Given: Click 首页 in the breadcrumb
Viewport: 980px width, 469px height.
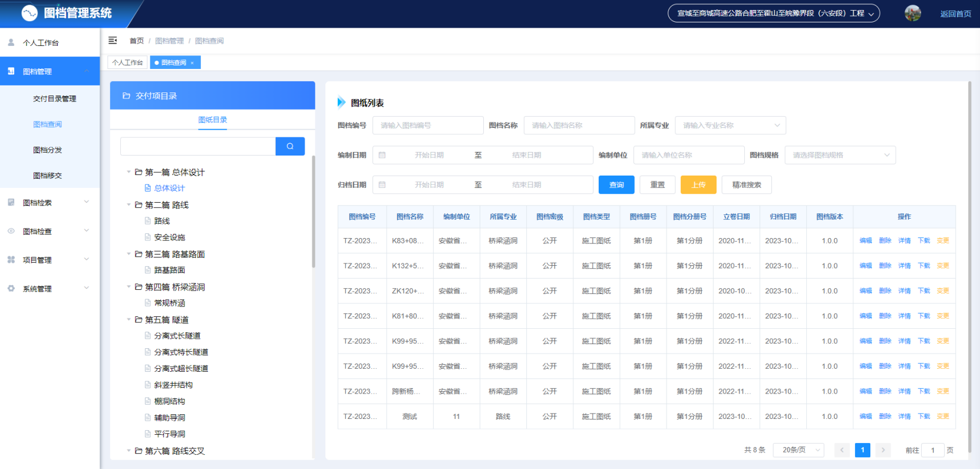Looking at the screenshot, I should click(x=137, y=41).
